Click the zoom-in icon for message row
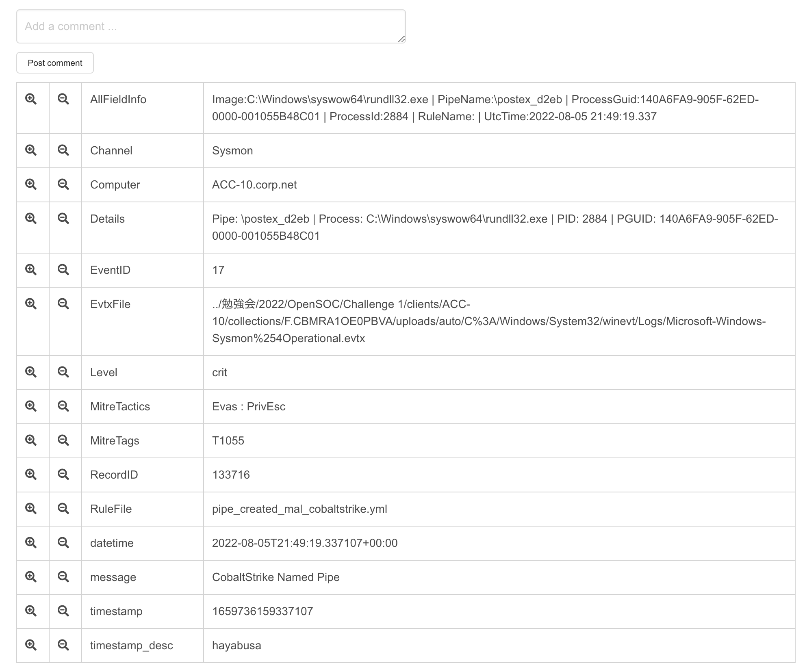 pos(31,577)
